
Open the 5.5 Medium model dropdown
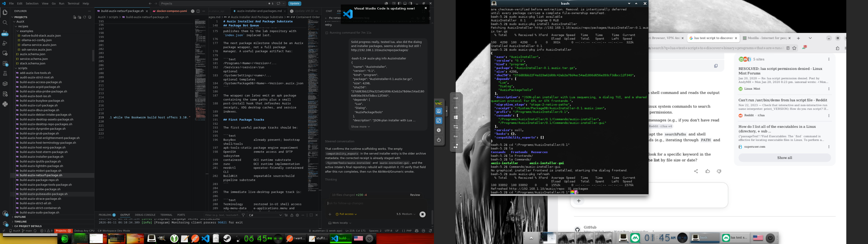click(x=406, y=214)
